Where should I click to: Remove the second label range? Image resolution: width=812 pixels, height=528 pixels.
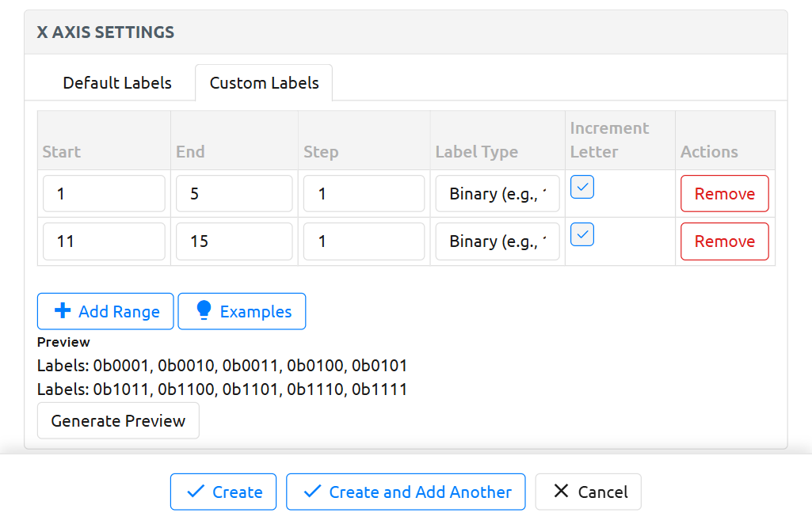coord(724,241)
